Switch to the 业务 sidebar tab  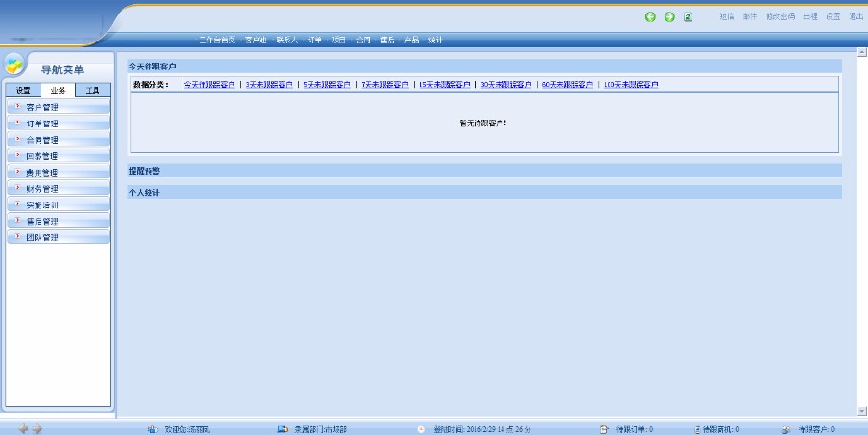pos(58,91)
